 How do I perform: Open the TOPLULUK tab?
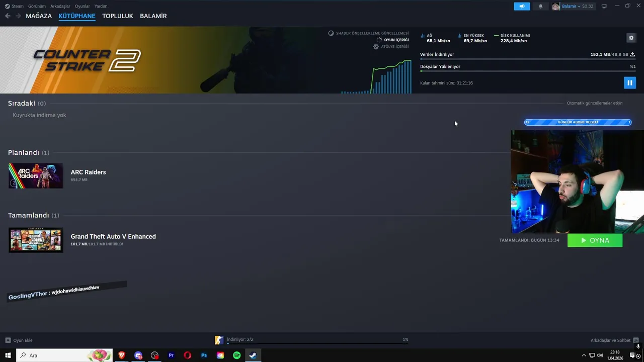(x=118, y=16)
